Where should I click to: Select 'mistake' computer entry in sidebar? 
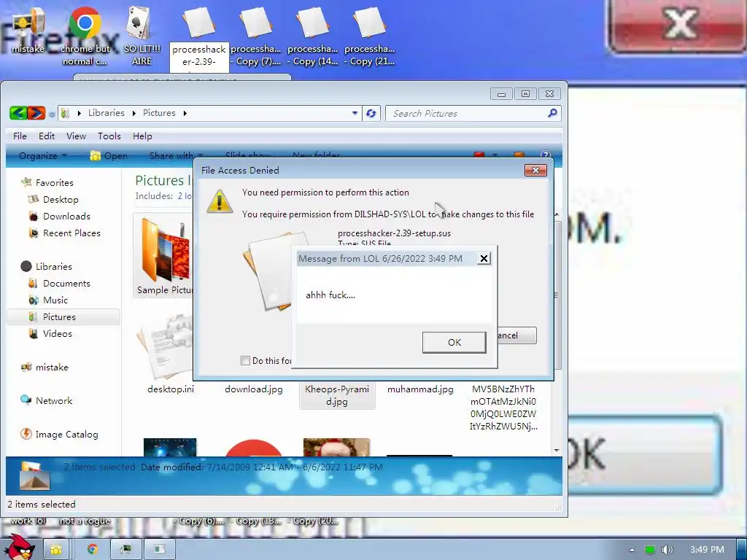point(52,367)
